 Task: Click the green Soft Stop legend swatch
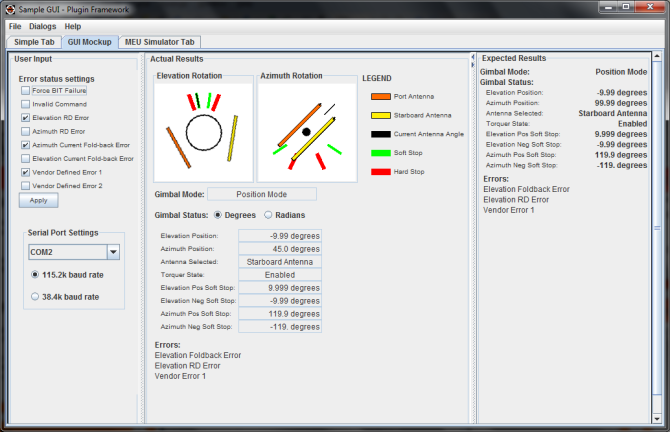pos(380,153)
